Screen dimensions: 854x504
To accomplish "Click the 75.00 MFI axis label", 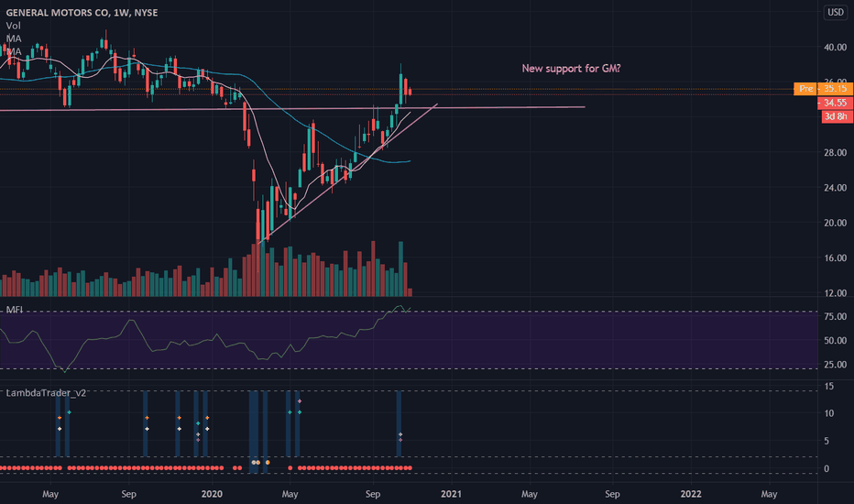I will (x=835, y=316).
